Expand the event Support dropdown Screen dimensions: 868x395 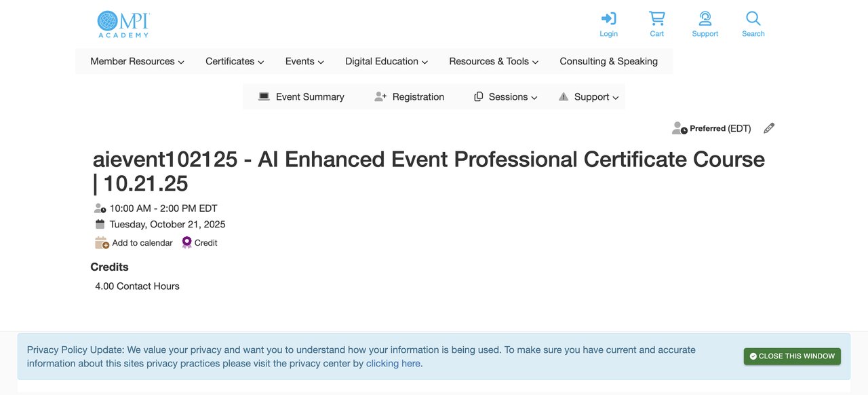tap(589, 97)
